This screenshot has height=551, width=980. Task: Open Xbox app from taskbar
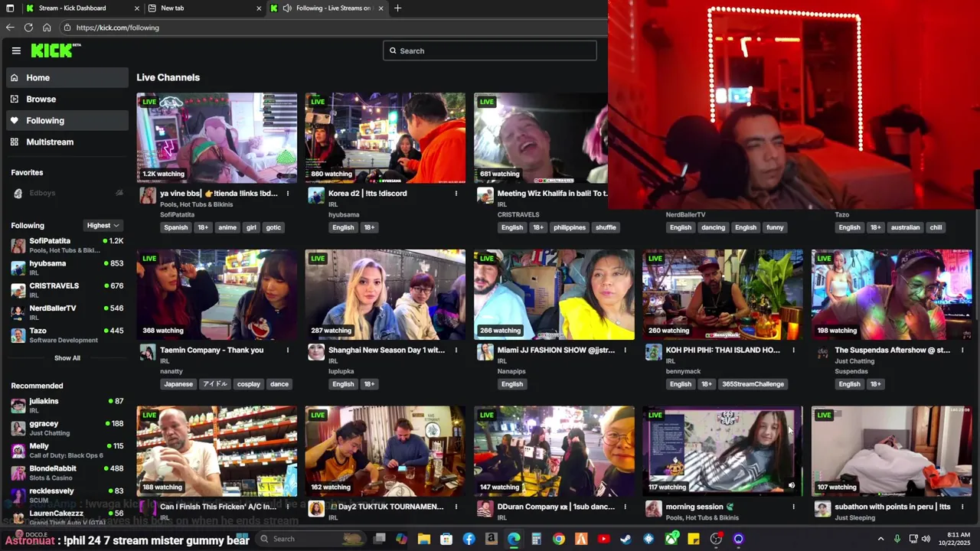click(x=671, y=539)
